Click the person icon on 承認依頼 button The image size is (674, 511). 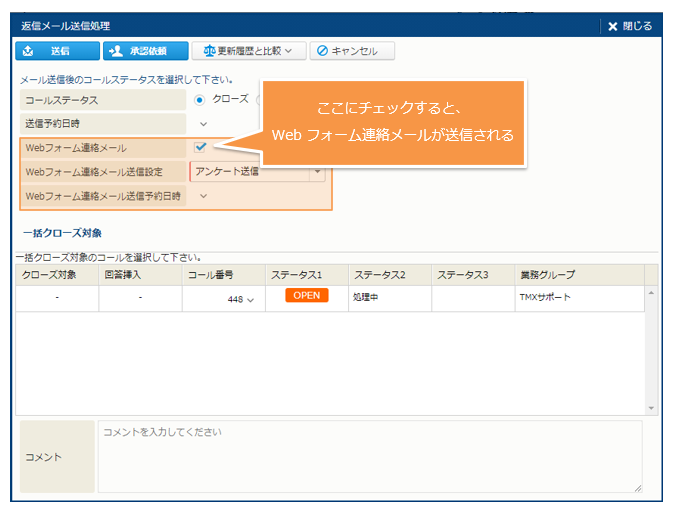pyautogui.click(x=116, y=51)
